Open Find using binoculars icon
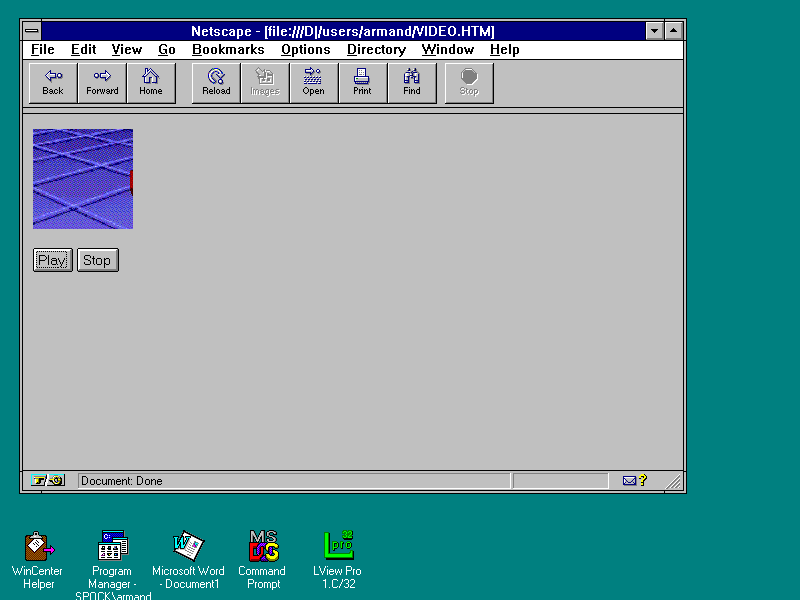This screenshot has width=800, height=600. pos(412,83)
